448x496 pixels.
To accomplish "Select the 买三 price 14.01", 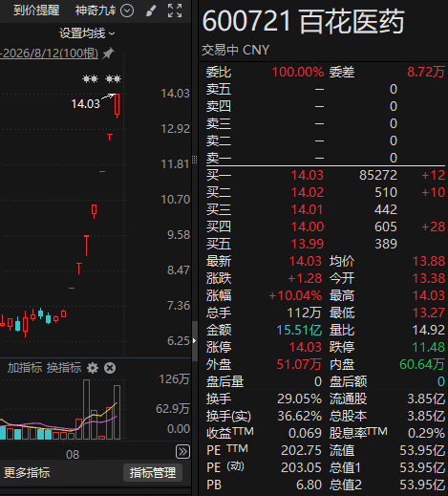I will coord(308,209).
